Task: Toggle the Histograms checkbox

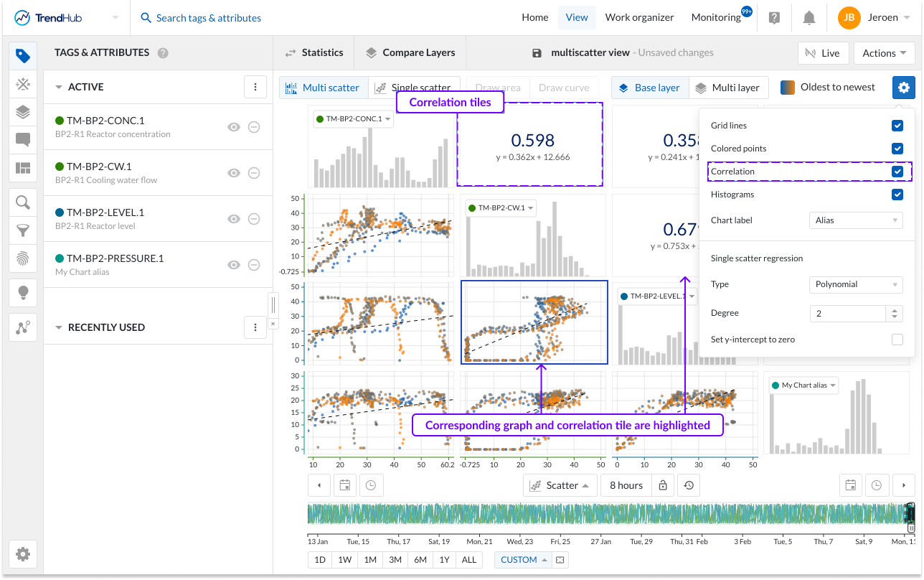Action: click(897, 195)
